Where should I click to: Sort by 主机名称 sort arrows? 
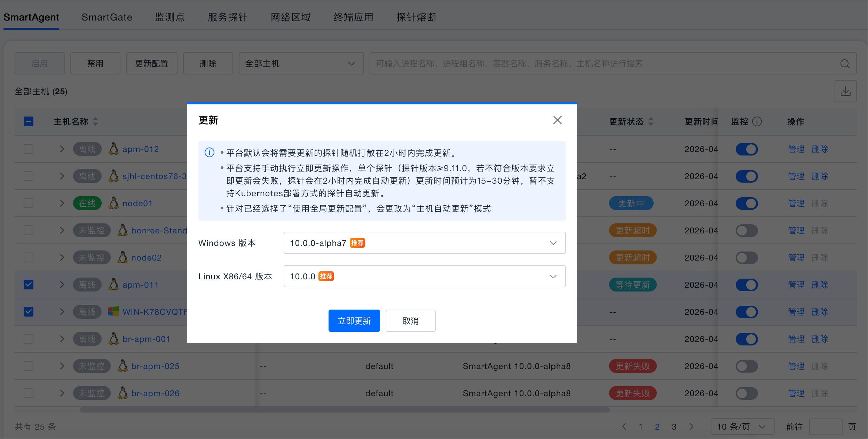coord(95,121)
